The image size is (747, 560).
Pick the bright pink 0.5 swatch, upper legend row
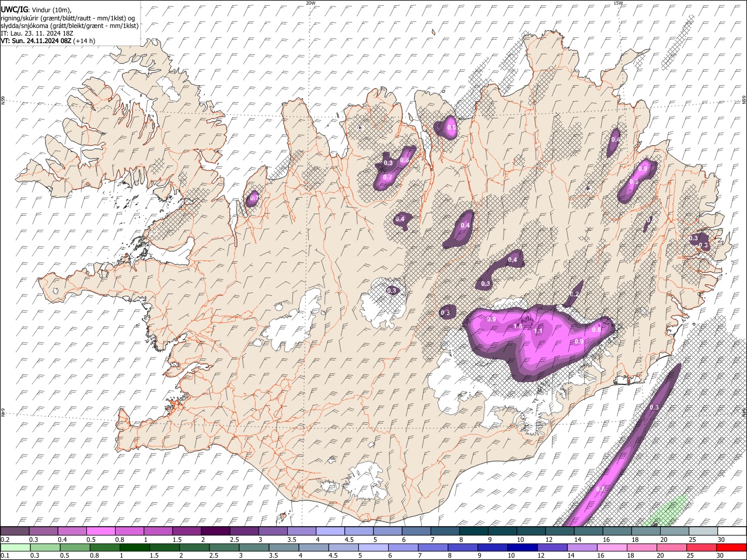coord(100,531)
